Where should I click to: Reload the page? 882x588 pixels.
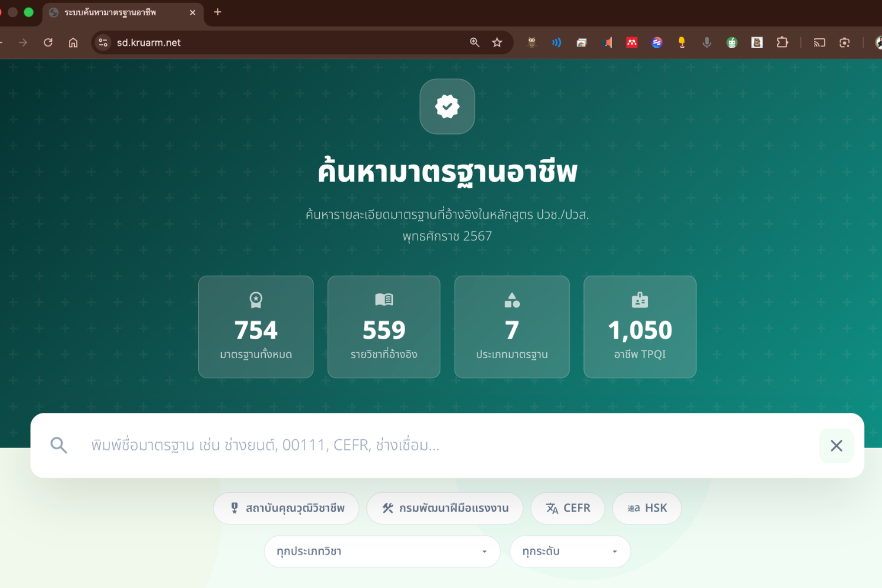[x=48, y=42]
